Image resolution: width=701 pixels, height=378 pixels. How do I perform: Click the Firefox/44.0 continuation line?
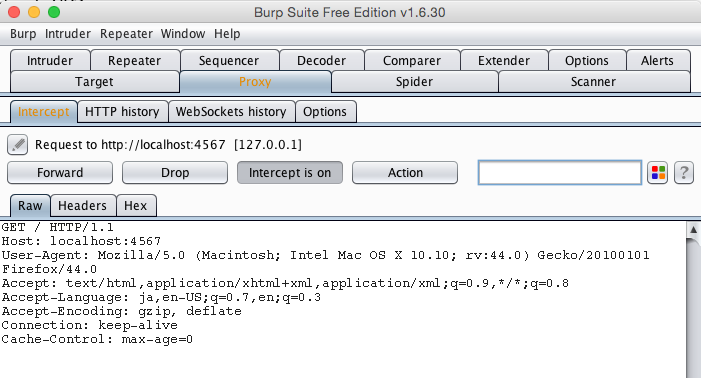(x=49, y=269)
